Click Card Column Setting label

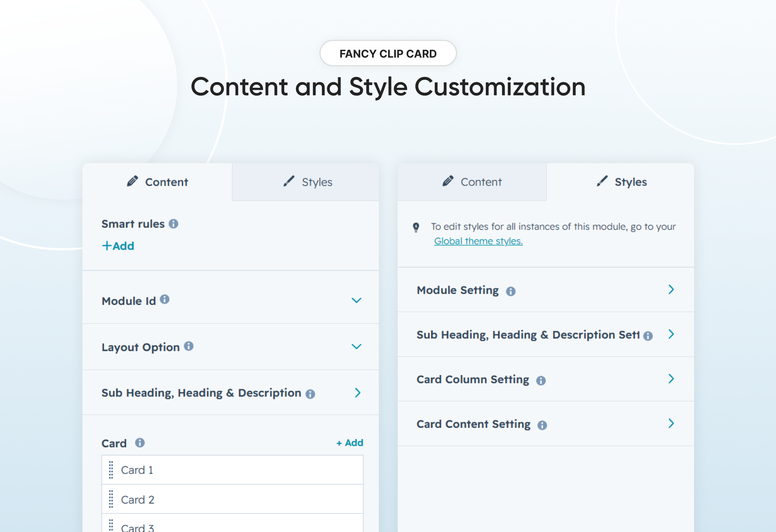[x=473, y=380]
